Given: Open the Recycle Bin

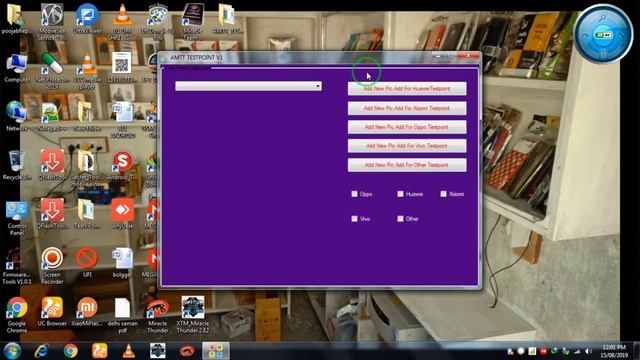Looking at the screenshot, I should tap(16, 165).
